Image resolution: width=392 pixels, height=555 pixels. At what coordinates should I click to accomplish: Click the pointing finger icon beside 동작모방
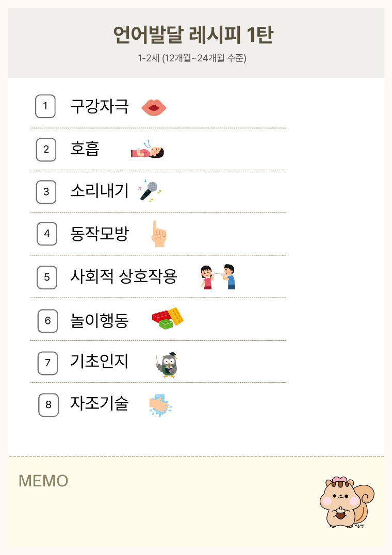[x=159, y=234]
